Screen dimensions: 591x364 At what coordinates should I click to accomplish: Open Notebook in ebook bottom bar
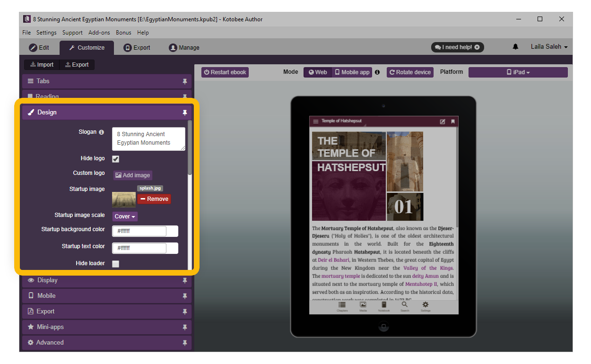(x=384, y=306)
